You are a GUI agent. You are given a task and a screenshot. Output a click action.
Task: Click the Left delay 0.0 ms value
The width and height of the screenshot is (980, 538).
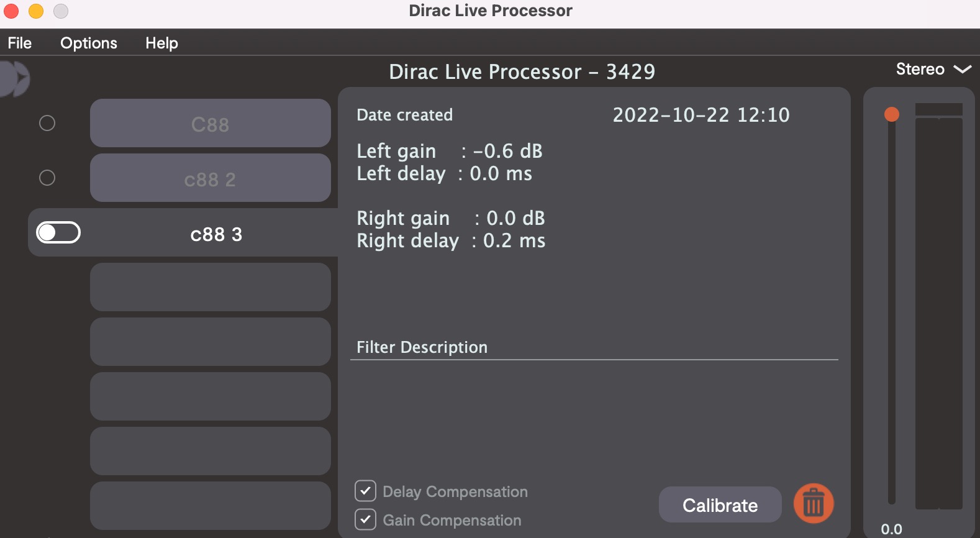(x=501, y=173)
